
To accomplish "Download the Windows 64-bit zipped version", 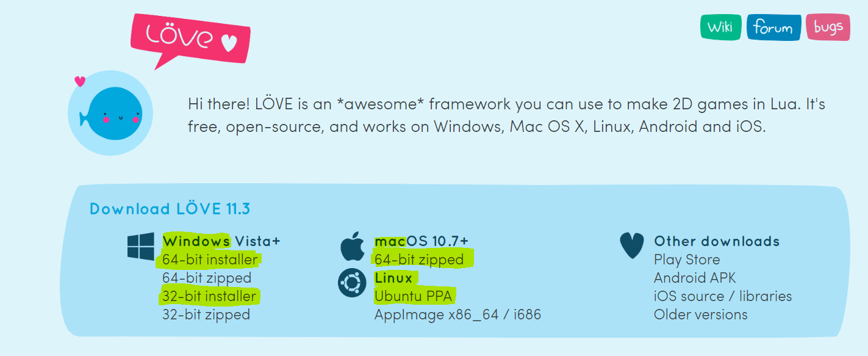I will pyautogui.click(x=207, y=278).
